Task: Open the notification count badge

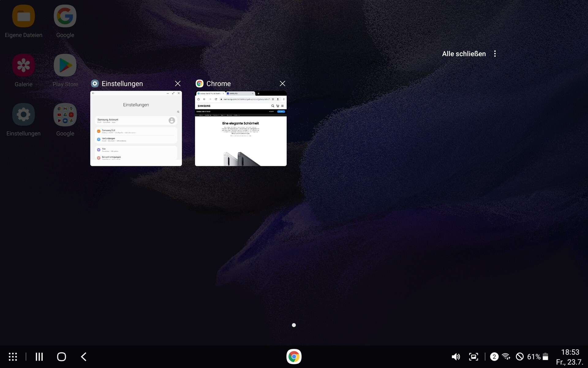Action: [494, 357]
